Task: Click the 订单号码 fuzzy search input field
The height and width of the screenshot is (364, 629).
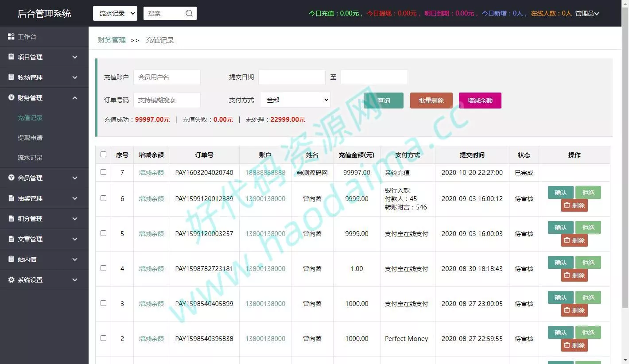Action: click(x=167, y=100)
